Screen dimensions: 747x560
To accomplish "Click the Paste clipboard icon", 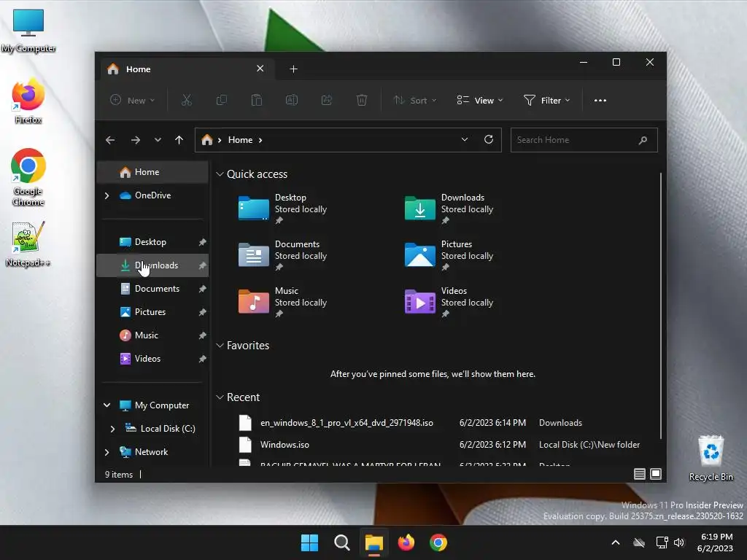I will tap(257, 100).
